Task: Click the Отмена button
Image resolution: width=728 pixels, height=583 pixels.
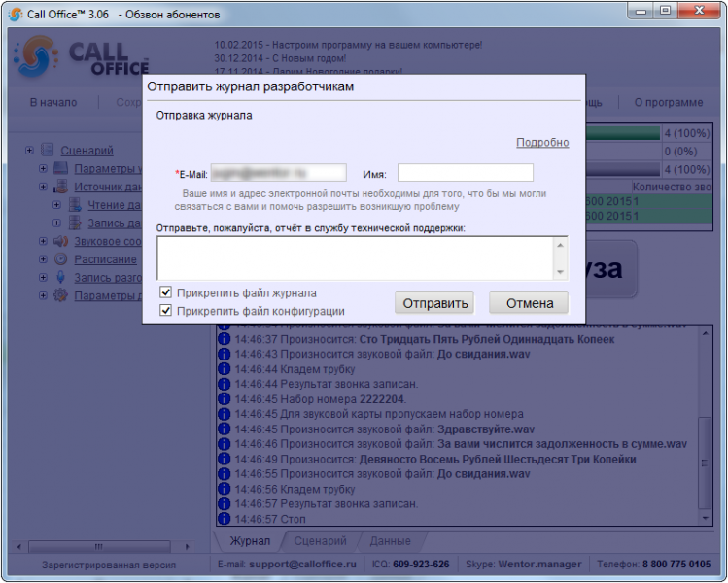Action: [x=530, y=303]
